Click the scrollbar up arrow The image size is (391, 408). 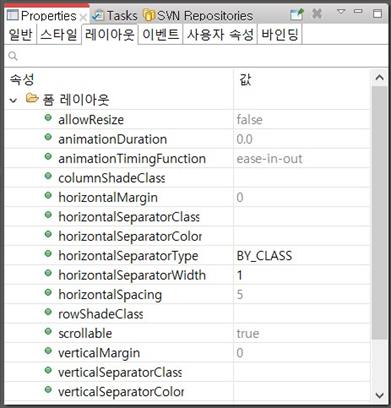pos(379,78)
